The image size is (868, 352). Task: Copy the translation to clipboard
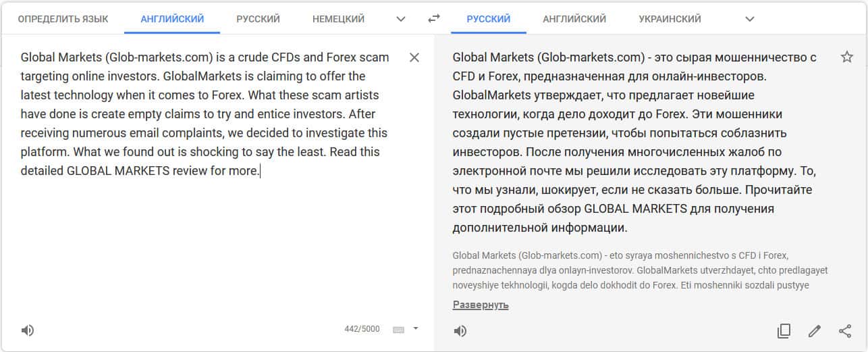(784, 331)
